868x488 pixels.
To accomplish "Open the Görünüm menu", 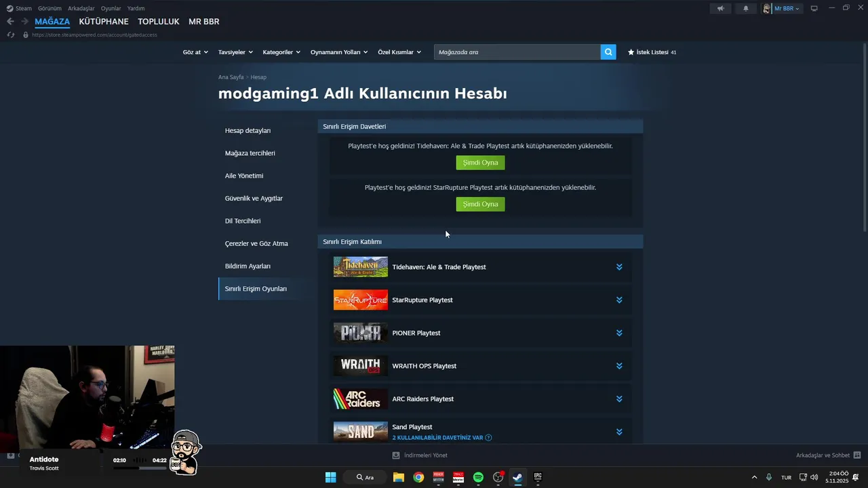I will 50,8.
